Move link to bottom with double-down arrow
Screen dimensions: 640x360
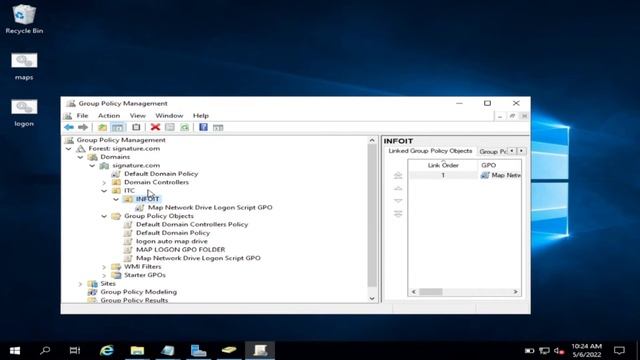[398, 213]
